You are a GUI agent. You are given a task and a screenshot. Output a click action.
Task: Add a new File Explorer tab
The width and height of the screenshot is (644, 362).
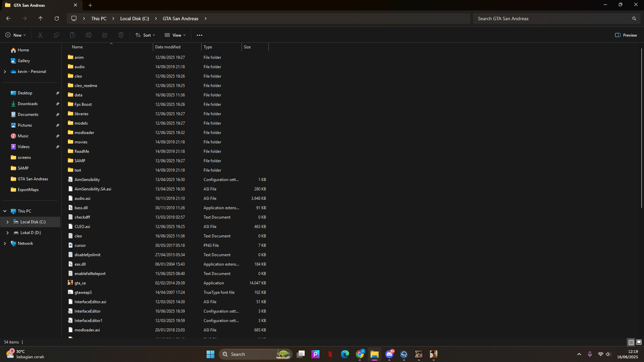point(90,5)
